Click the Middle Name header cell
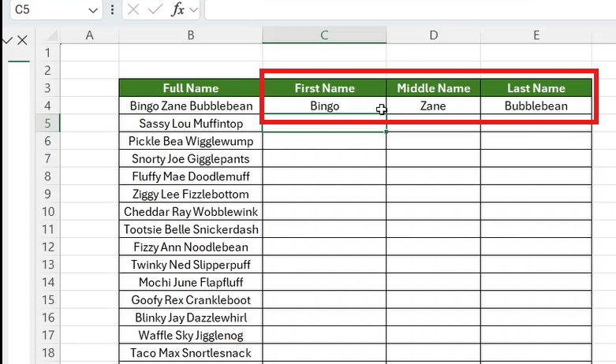Viewport: 616px width, 364px height. (433, 88)
